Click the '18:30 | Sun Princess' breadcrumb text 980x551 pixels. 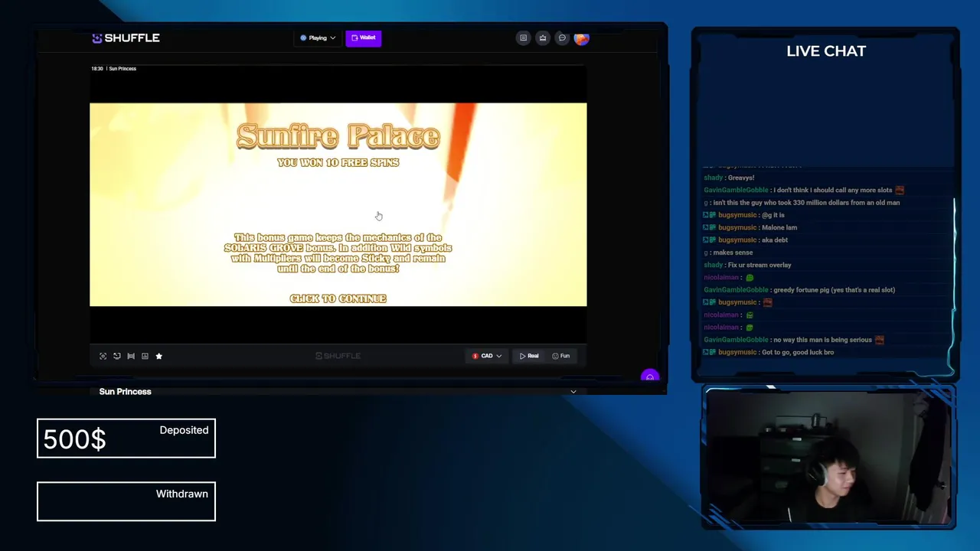click(x=113, y=69)
